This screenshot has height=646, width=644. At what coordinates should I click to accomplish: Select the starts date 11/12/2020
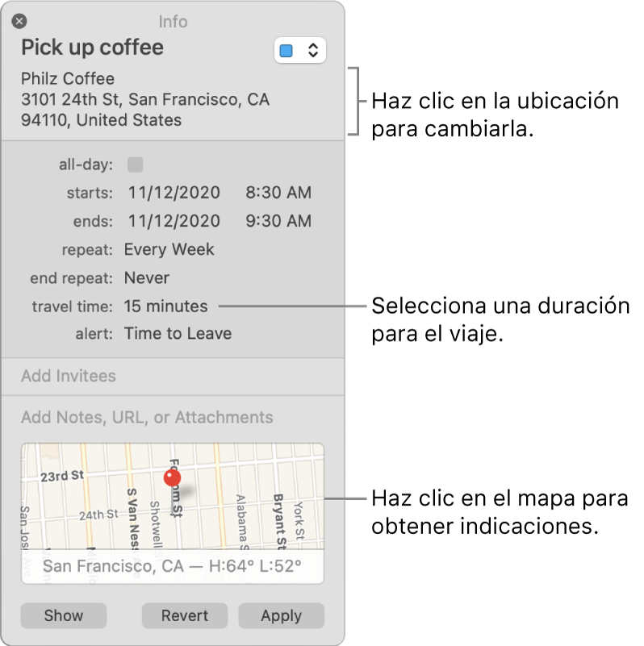point(174,193)
